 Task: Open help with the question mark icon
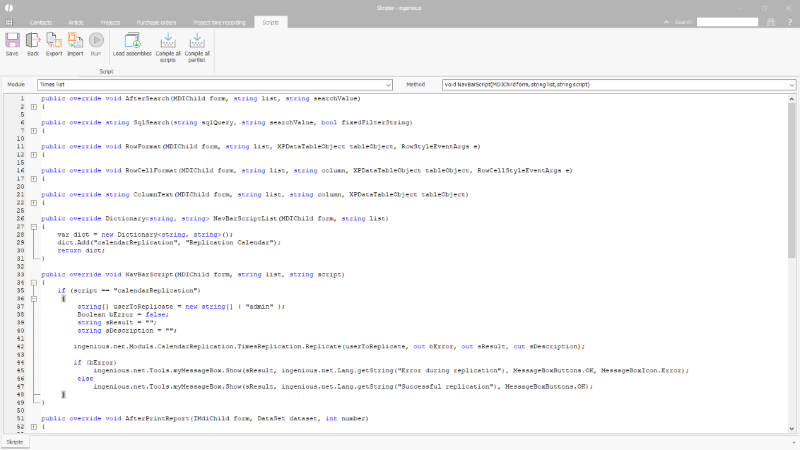(790, 22)
